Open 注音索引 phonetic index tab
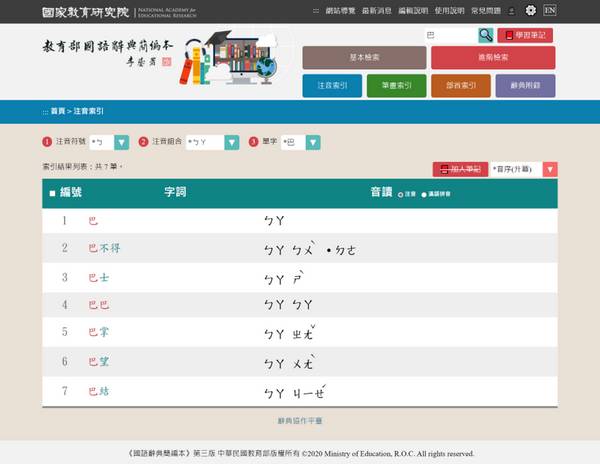The image size is (600, 464). point(332,85)
